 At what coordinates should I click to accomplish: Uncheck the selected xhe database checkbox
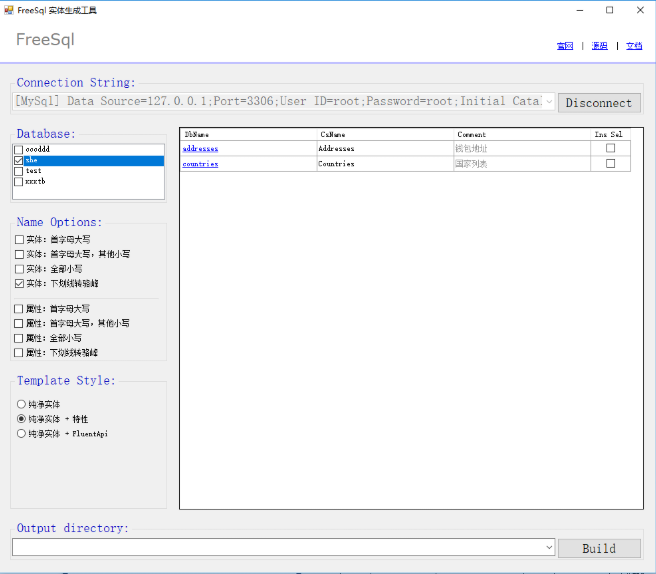18,160
